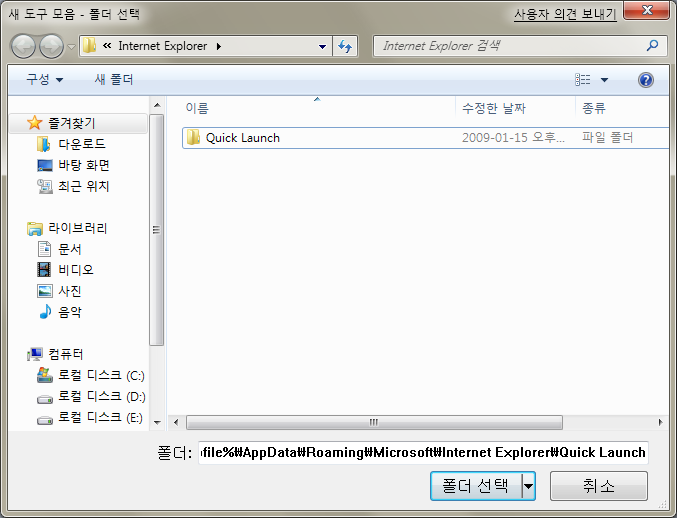Click file list scroll right arrow

point(660,422)
